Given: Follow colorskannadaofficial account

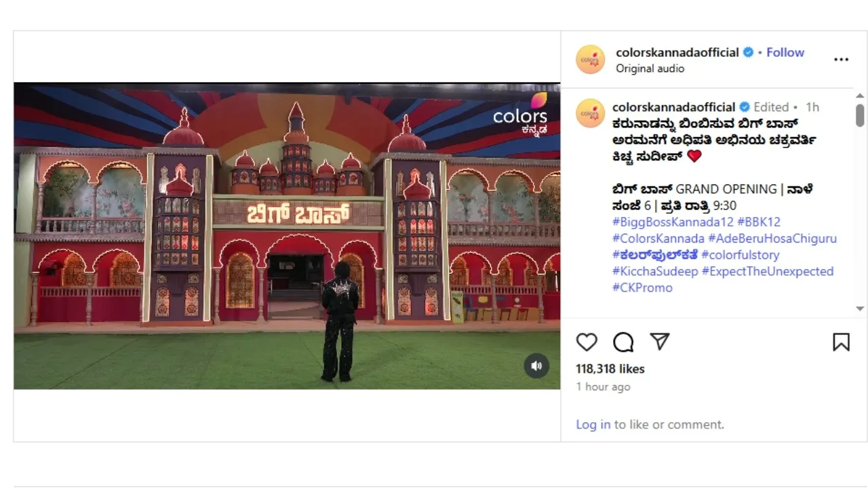Looking at the screenshot, I should 785,52.
